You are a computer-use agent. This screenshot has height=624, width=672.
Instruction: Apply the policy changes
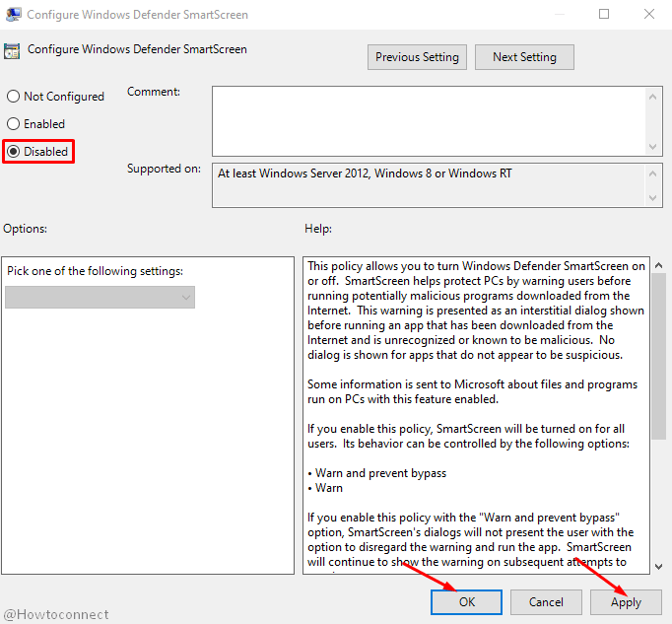(x=626, y=602)
